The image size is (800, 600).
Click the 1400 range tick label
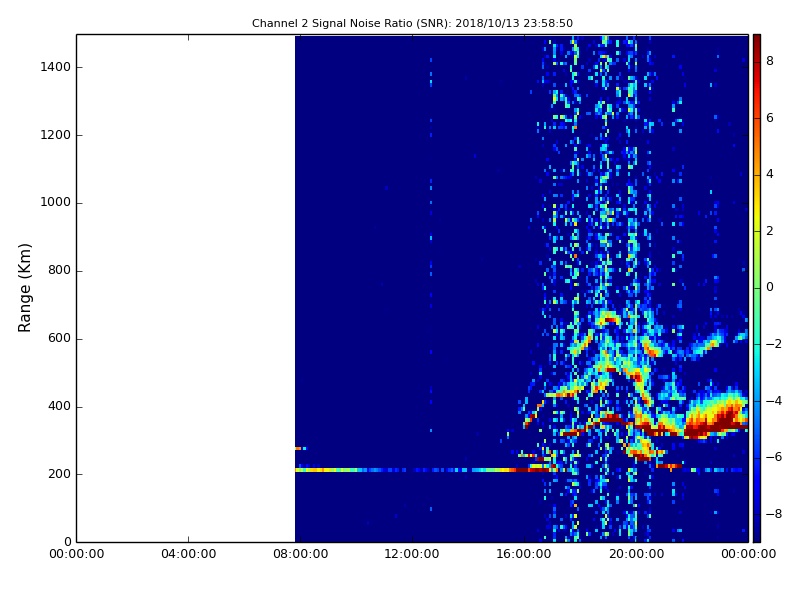click(x=56, y=67)
